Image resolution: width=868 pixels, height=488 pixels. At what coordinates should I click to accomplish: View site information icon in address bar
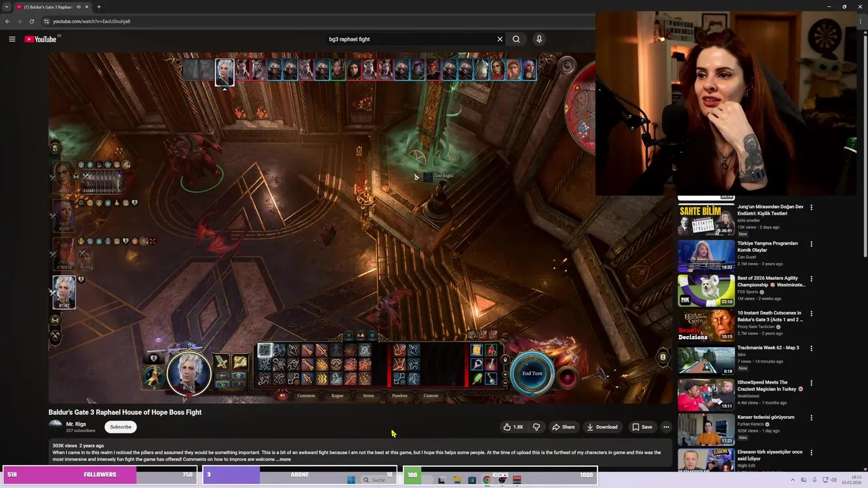(46, 21)
